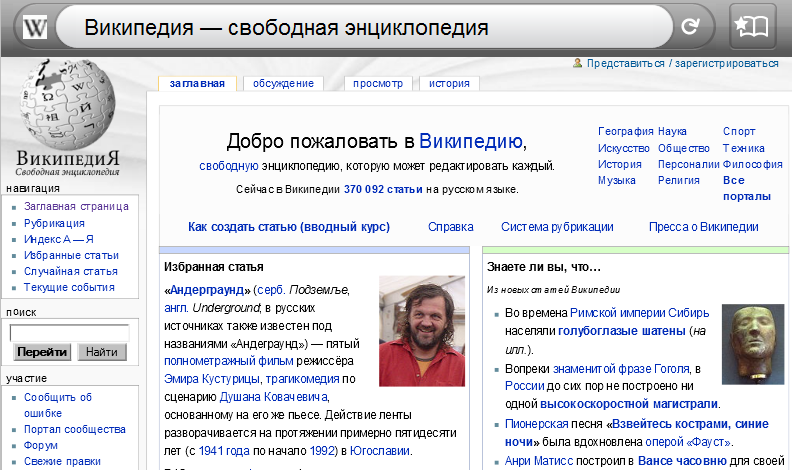Focus the sidebar search field

click(x=69, y=333)
